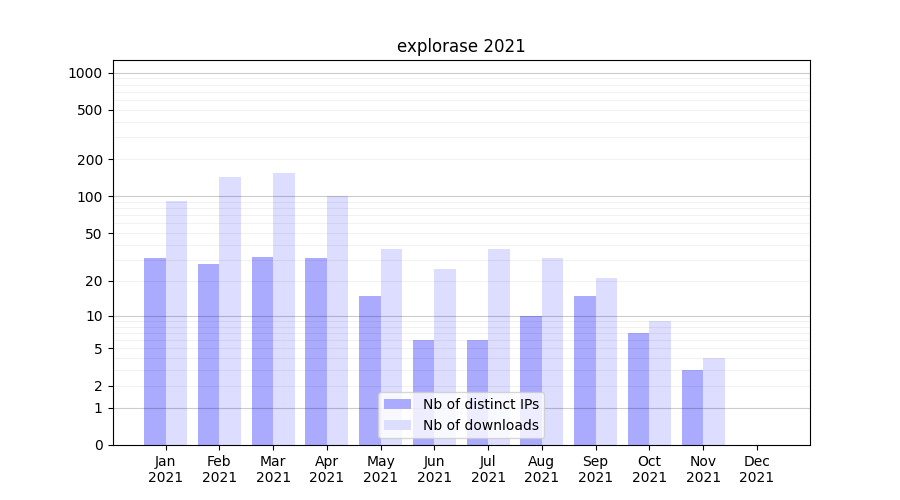Screen dimensions: 900x500
Task: Click April's darker distinct IPs bar
Action: (x=316, y=350)
